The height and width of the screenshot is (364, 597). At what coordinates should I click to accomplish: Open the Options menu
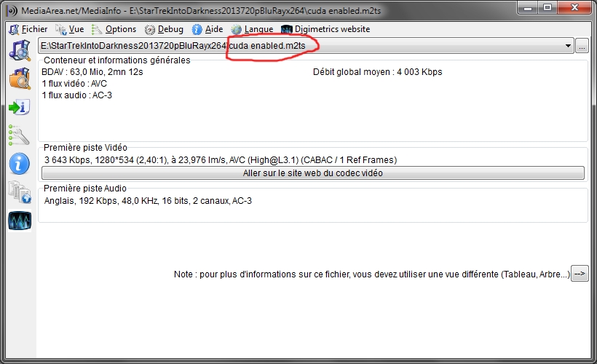[114, 29]
